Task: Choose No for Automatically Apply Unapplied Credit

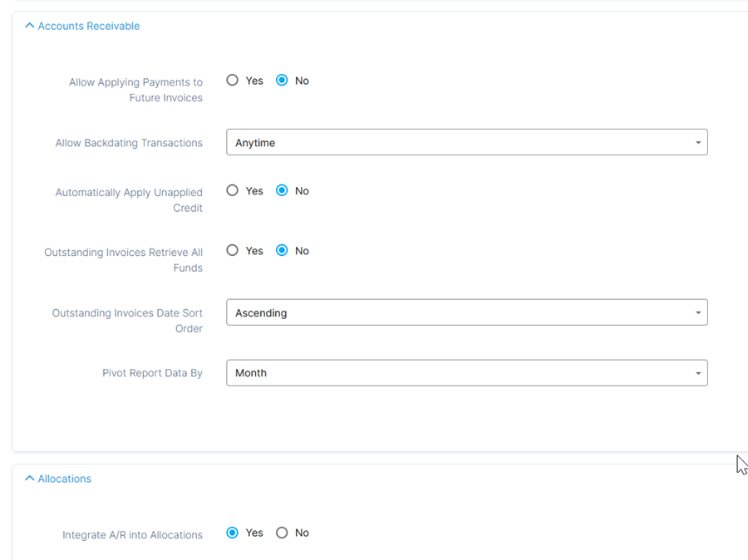Action: click(282, 190)
